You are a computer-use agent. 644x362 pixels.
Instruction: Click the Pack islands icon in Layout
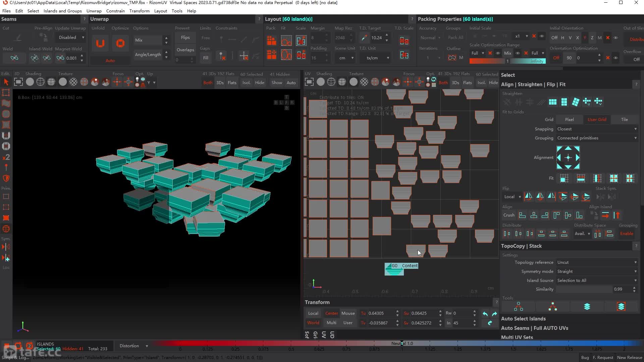tap(271, 41)
